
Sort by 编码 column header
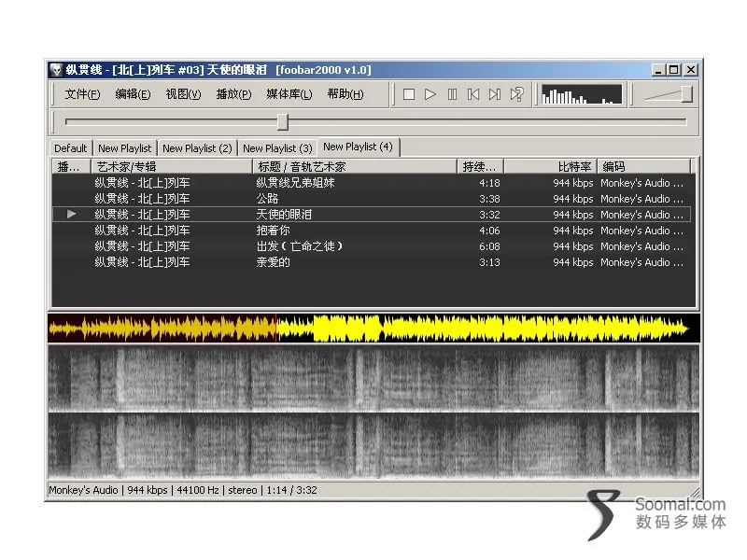tap(644, 167)
